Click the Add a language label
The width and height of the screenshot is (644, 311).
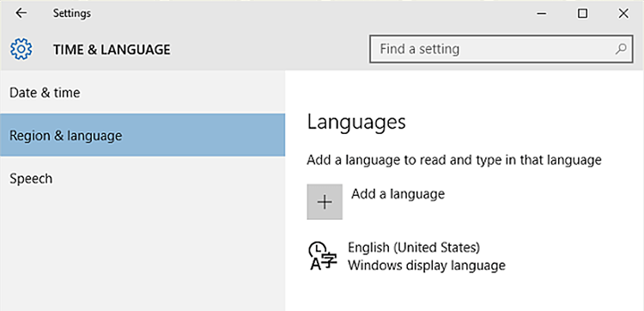398,193
